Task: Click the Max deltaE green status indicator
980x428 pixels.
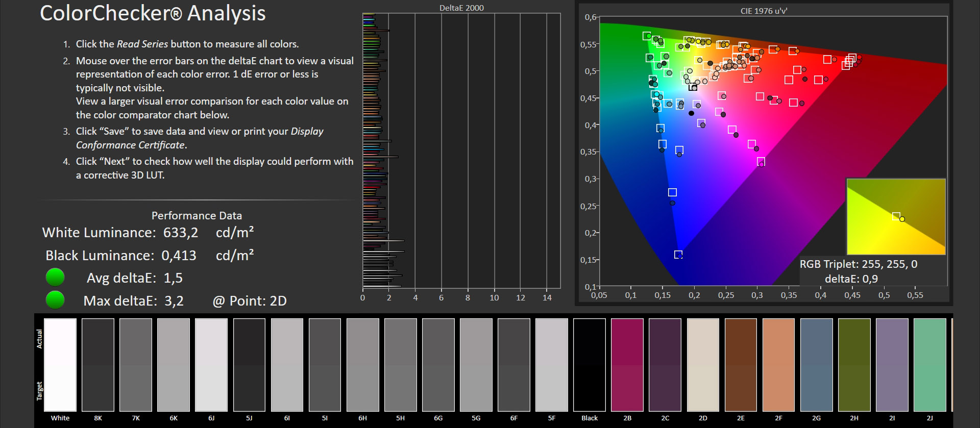Action: [55, 300]
